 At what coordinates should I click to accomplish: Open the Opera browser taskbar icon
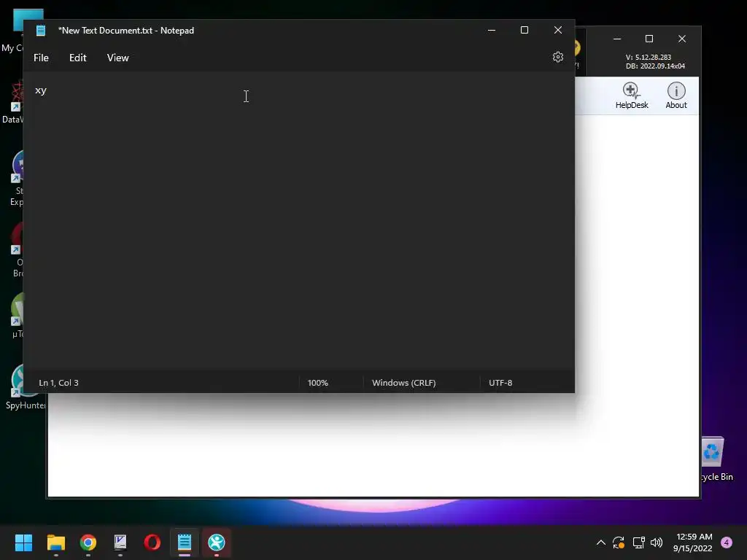point(152,542)
